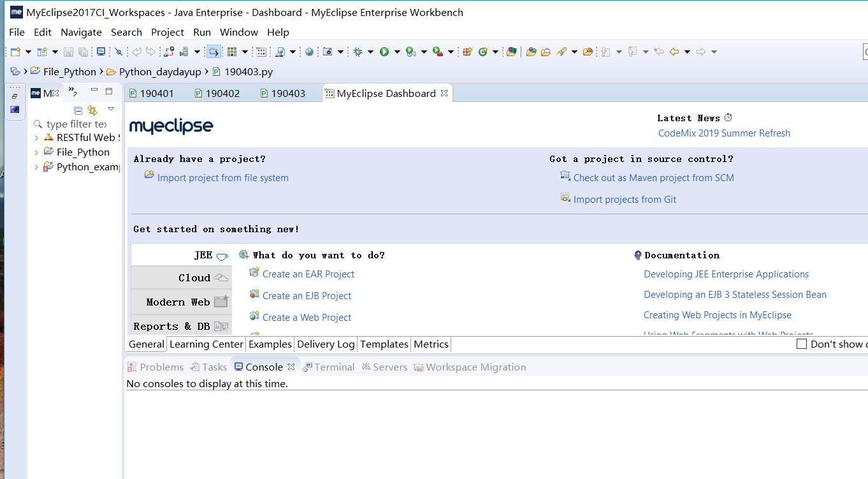Click the New Java Package icon
Viewport: 868px width, 479px height.
(x=467, y=52)
